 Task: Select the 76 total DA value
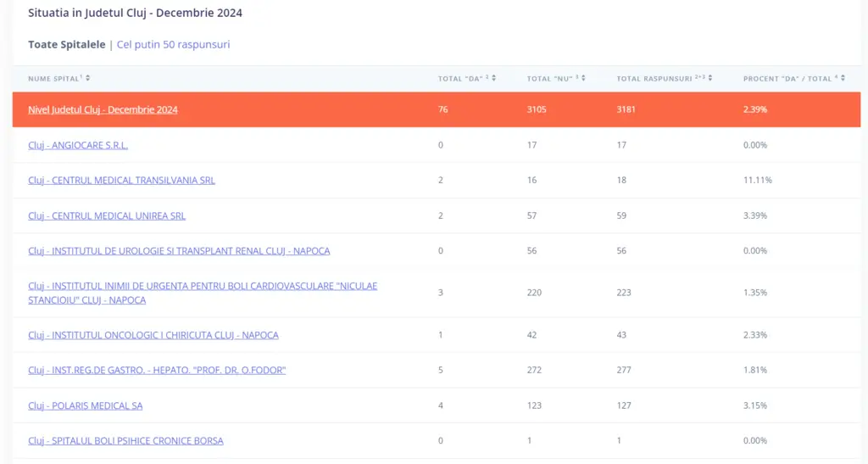(x=442, y=109)
